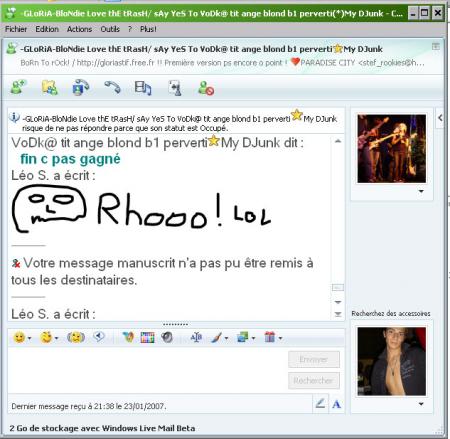Open options under your own display picture

click(x=421, y=404)
